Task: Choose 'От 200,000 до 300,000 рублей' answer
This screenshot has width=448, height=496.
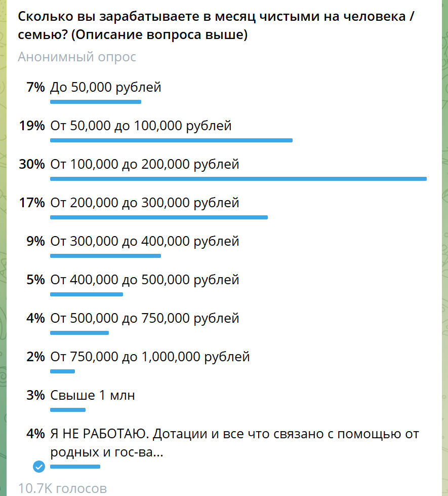Action: [144, 203]
